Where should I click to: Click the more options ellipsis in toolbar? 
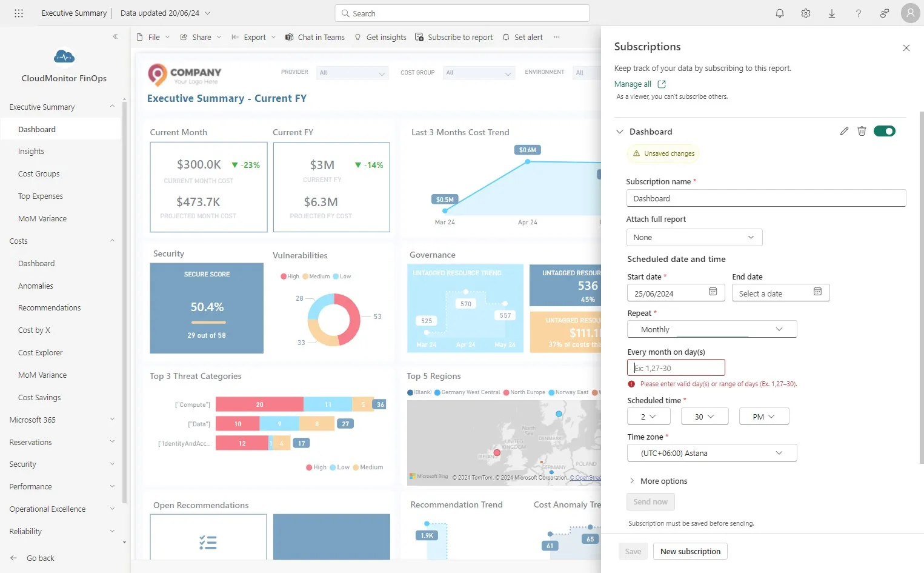557,37
